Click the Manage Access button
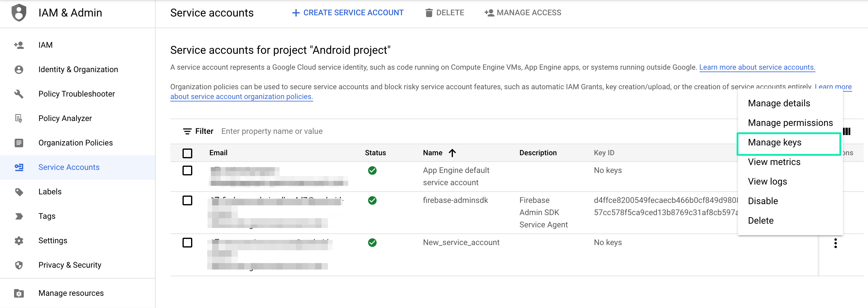The height and width of the screenshot is (308, 868). tap(523, 13)
